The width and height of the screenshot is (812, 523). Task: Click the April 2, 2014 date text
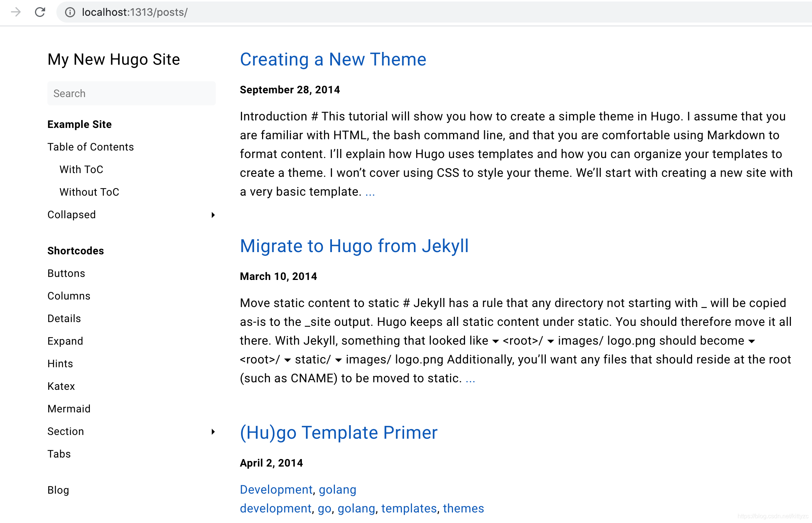271,463
